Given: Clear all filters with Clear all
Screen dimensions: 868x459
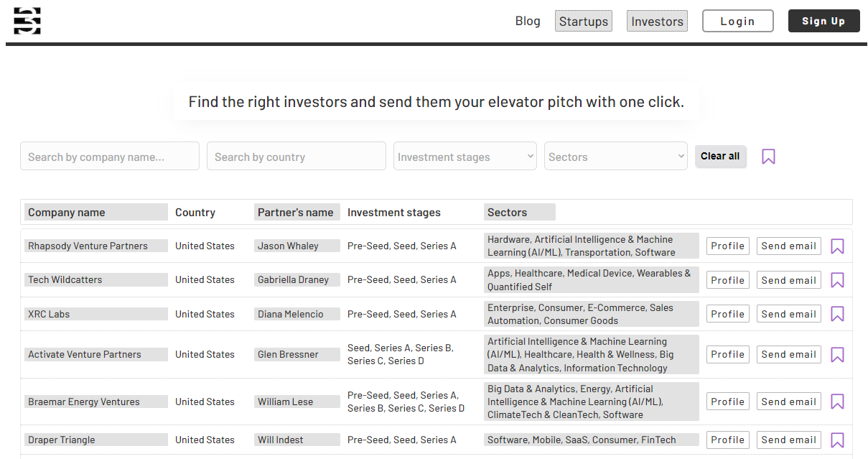Looking at the screenshot, I should [720, 156].
